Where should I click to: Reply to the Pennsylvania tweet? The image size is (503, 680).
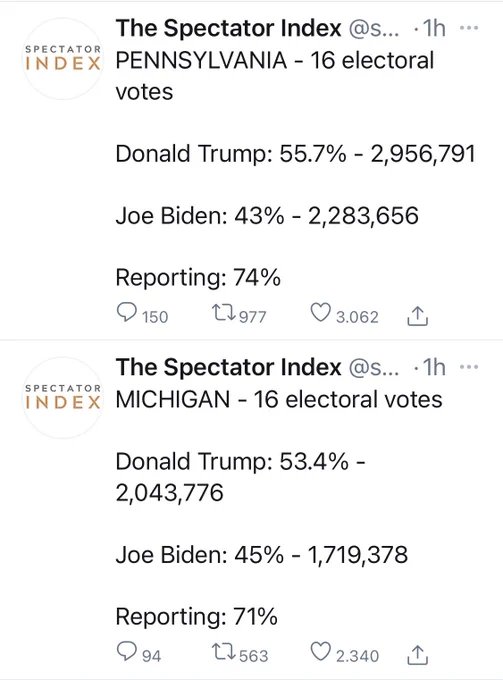point(127,312)
